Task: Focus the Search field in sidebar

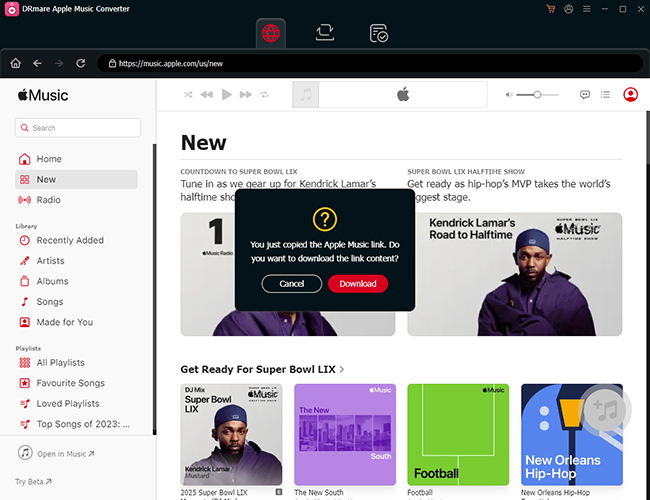Action: (78, 128)
